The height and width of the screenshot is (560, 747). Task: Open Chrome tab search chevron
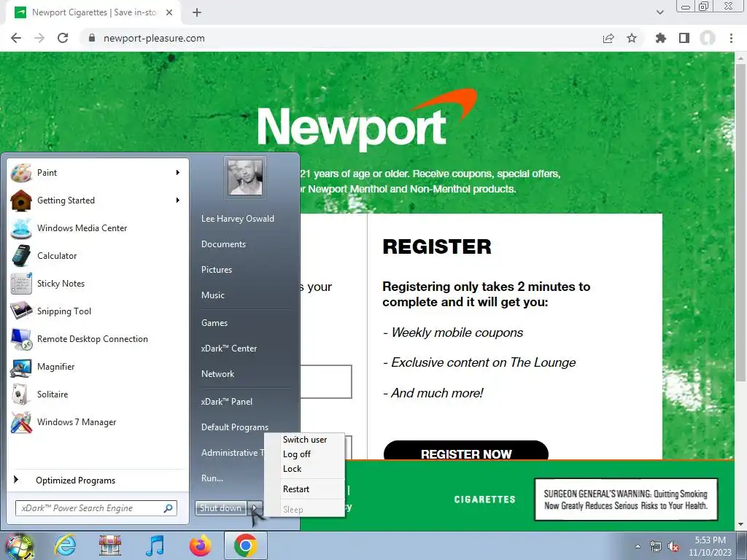point(659,12)
